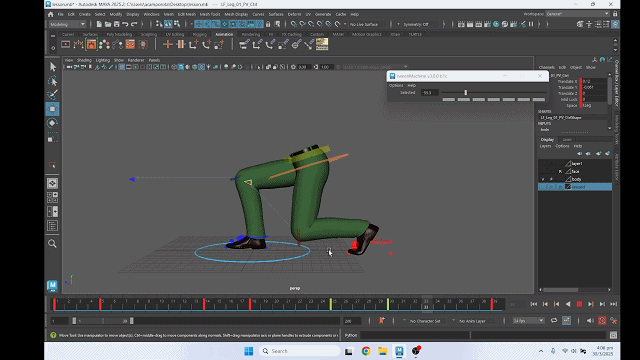Open File Explorer from the taskbar
640x360 pixels.
point(382,351)
